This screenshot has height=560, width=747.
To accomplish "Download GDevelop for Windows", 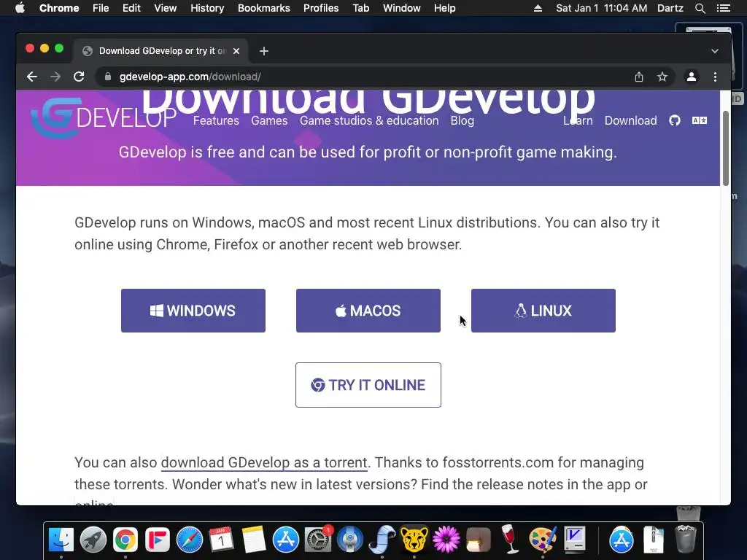I will point(193,311).
